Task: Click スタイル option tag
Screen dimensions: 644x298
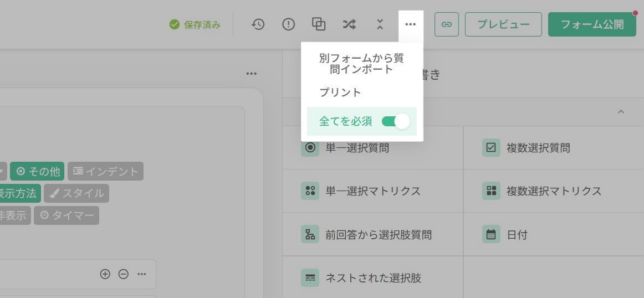Action: (x=76, y=193)
